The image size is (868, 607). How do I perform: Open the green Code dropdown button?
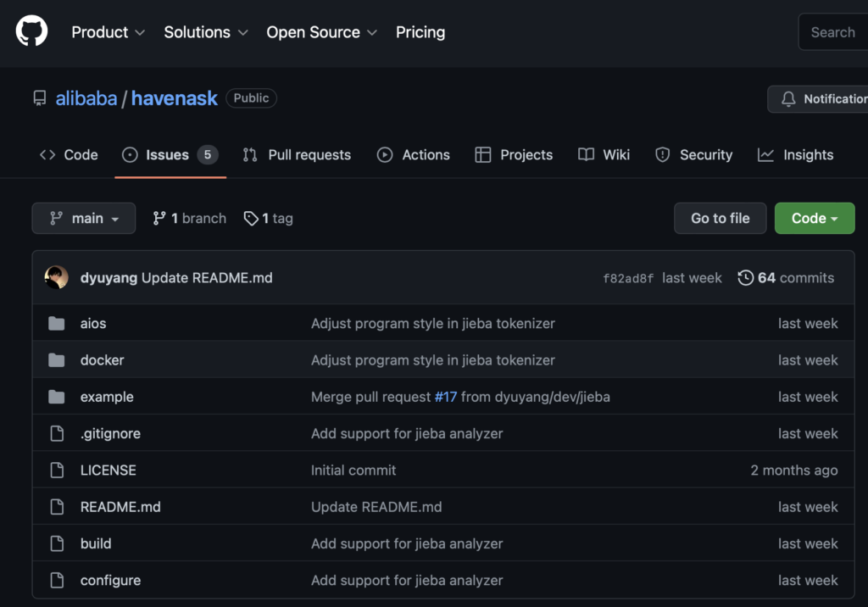point(814,219)
